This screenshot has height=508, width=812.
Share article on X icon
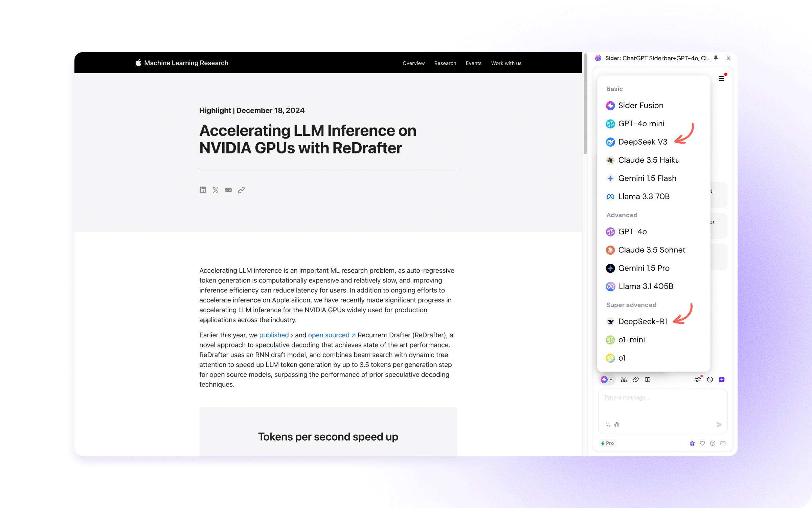click(216, 190)
